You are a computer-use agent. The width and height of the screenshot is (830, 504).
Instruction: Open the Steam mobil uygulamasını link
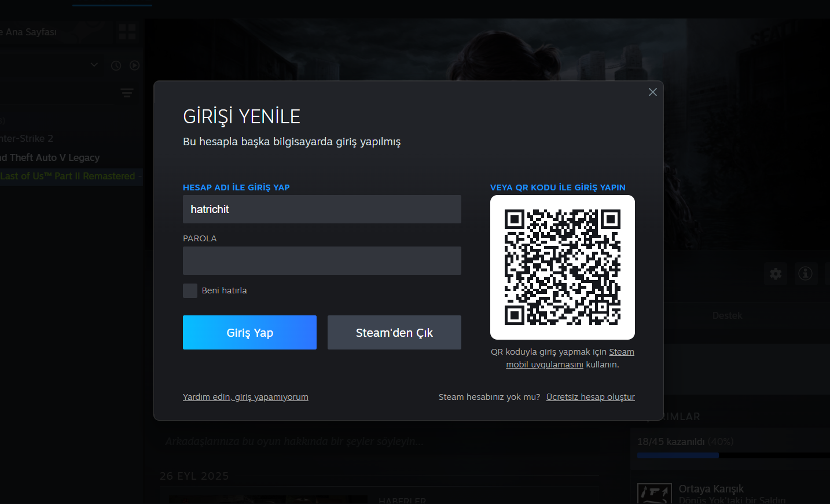click(x=570, y=358)
